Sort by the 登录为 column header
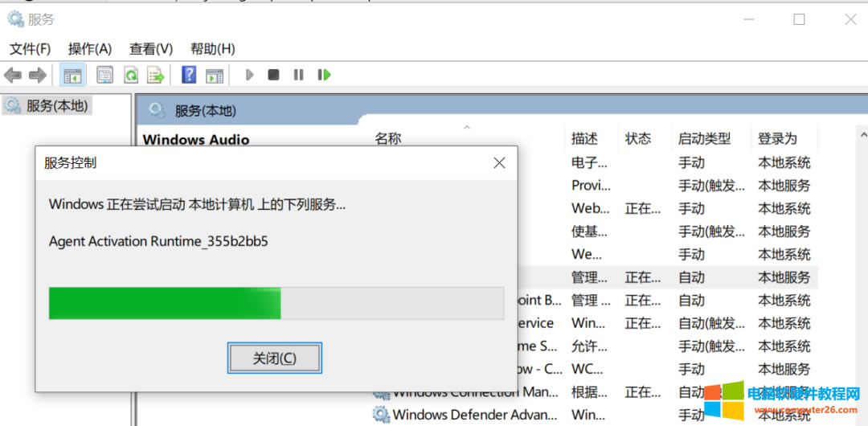Viewport: 868px width, 426px height. click(777, 138)
